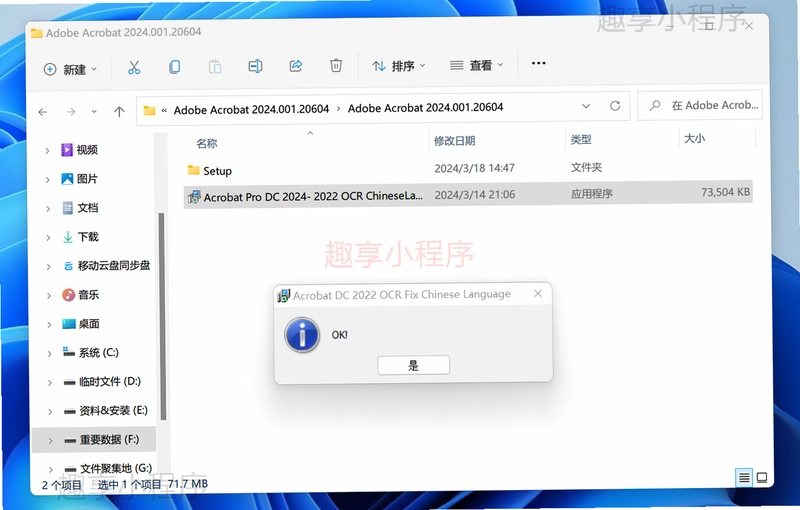Image resolution: width=800 pixels, height=510 pixels.
Task: Click the folder icon in address bar
Action: pos(149,111)
